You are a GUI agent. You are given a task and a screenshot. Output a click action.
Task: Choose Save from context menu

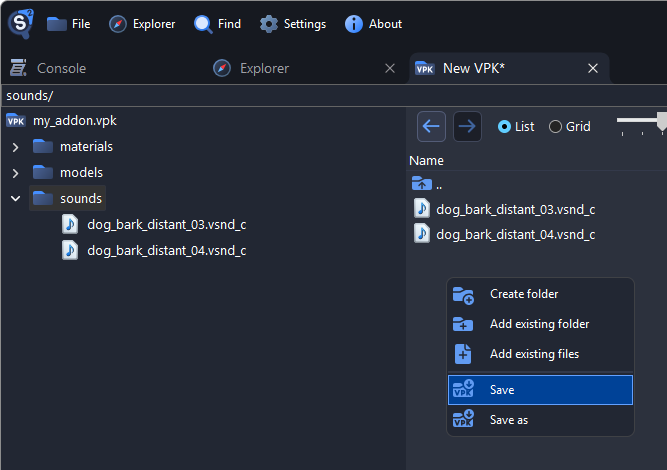click(540, 390)
